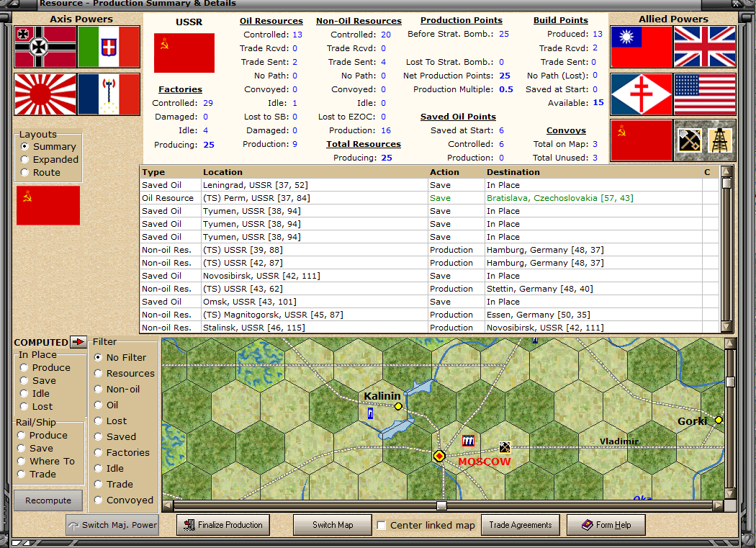Click the pickaxe non-oil resource icon
756x548 pixels.
690,140
